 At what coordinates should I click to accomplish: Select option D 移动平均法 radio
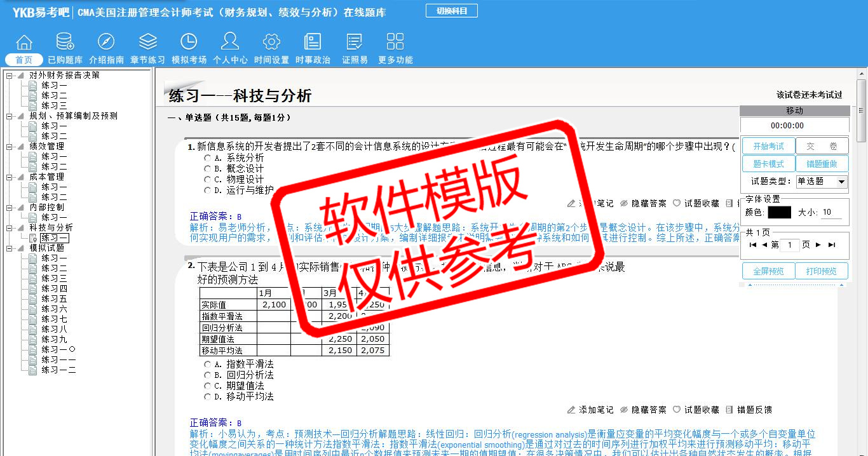coord(207,396)
